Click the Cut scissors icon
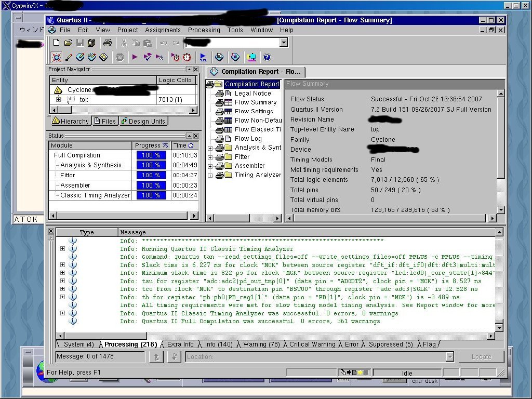The height and width of the screenshot is (399, 532). pyautogui.click(x=124, y=43)
